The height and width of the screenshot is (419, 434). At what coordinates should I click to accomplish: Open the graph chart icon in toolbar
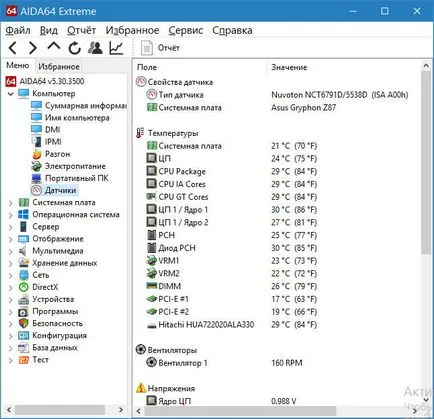click(x=116, y=48)
